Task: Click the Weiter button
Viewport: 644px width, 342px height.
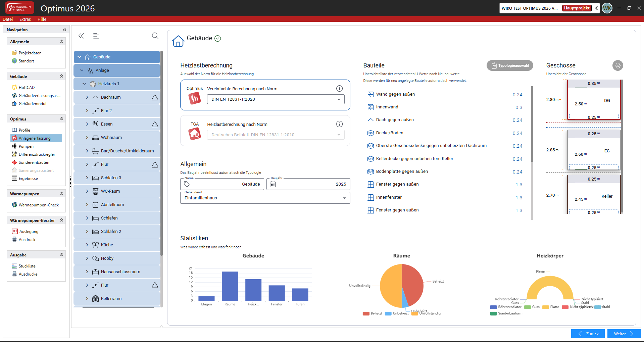Action: 624,334
